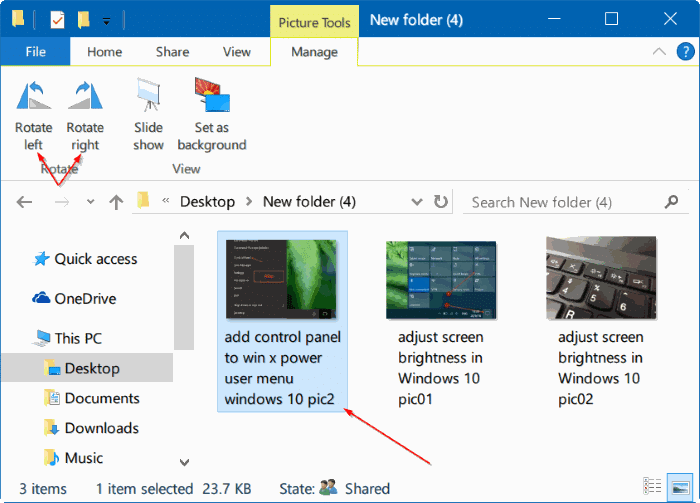
Task: Expand the hidden breadcrumb locations chevron
Action: tap(166, 201)
